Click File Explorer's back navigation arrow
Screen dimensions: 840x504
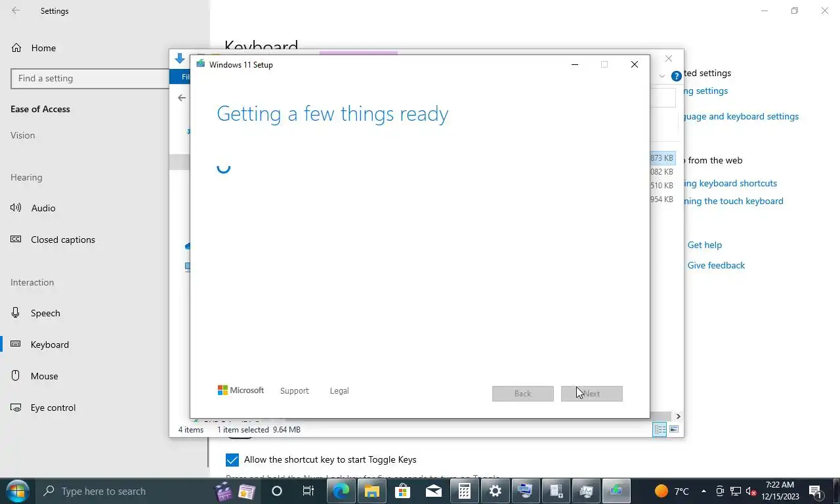(x=182, y=98)
